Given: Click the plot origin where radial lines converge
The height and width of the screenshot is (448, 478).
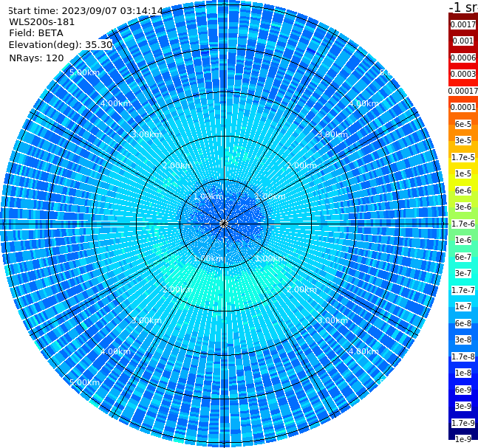Looking at the screenshot, I should click(224, 224).
